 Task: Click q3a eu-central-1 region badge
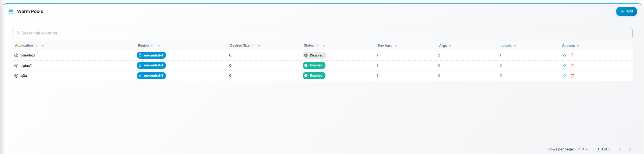pyautogui.click(x=151, y=75)
